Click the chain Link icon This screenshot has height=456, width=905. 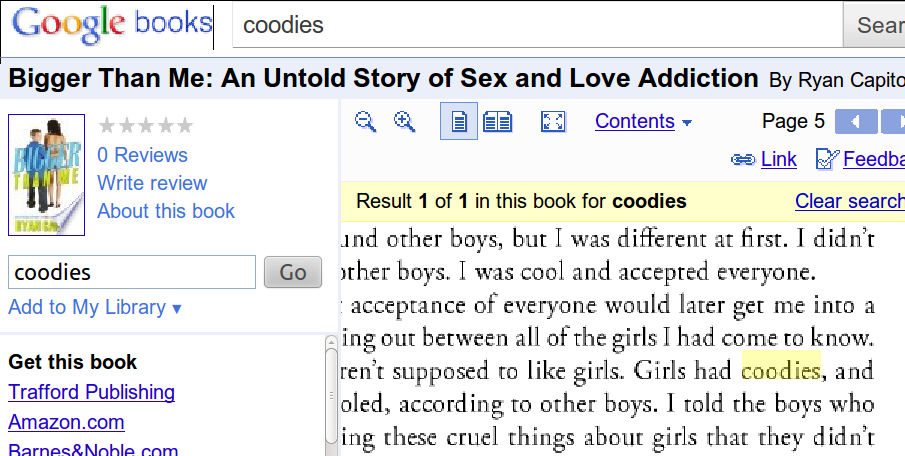click(x=742, y=160)
